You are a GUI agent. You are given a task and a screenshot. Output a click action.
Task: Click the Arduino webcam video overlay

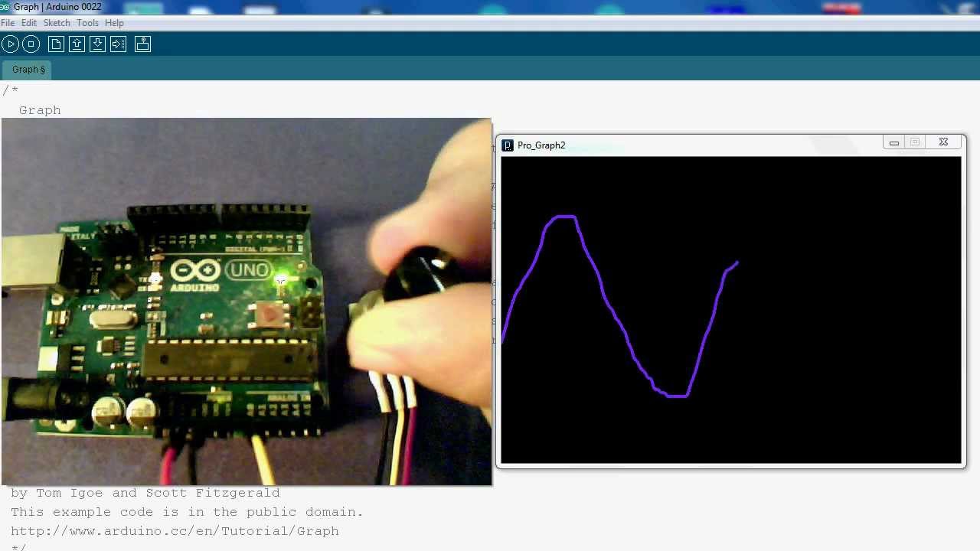click(x=247, y=302)
